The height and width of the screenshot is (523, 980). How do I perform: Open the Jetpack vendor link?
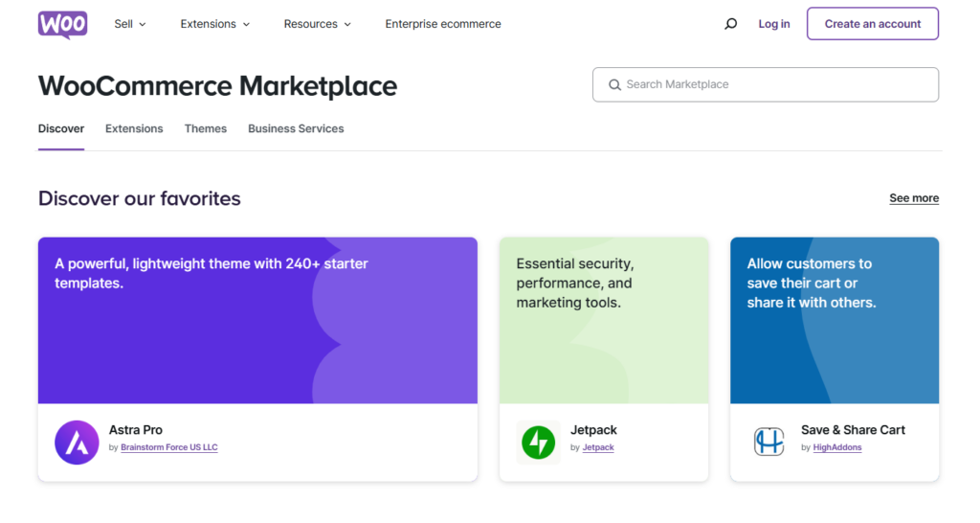598,447
